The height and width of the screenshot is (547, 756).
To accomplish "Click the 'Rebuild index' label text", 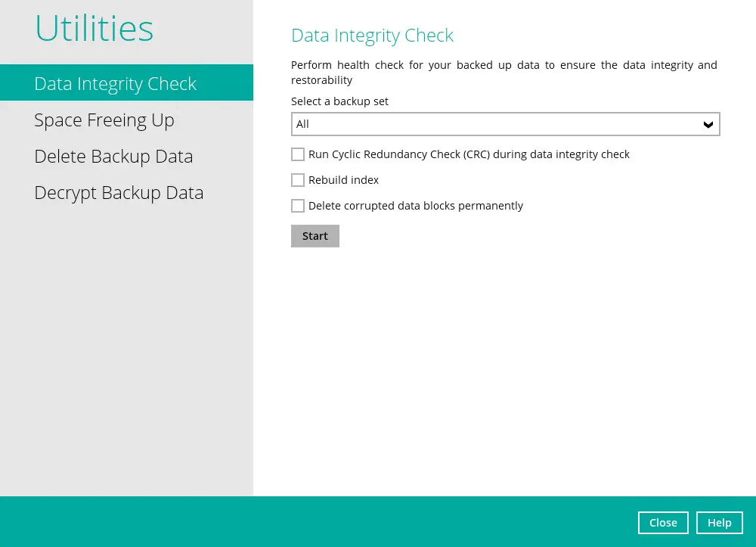I will click(x=343, y=180).
